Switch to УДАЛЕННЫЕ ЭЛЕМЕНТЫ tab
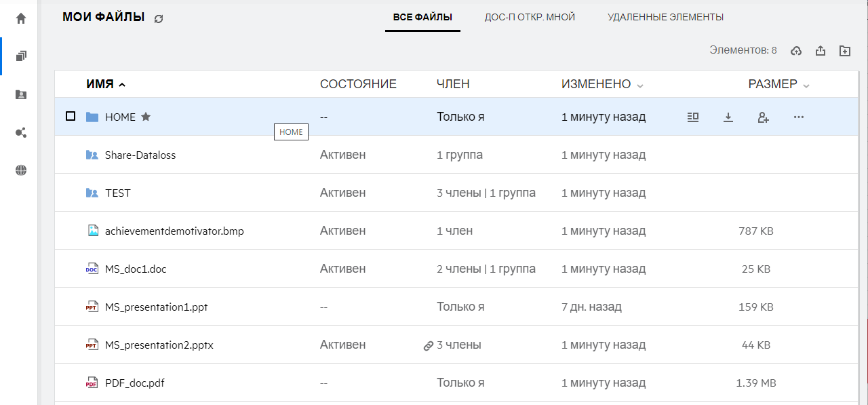Image resolution: width=868 pixels, height=405 pixels. [x=665, y=17]
